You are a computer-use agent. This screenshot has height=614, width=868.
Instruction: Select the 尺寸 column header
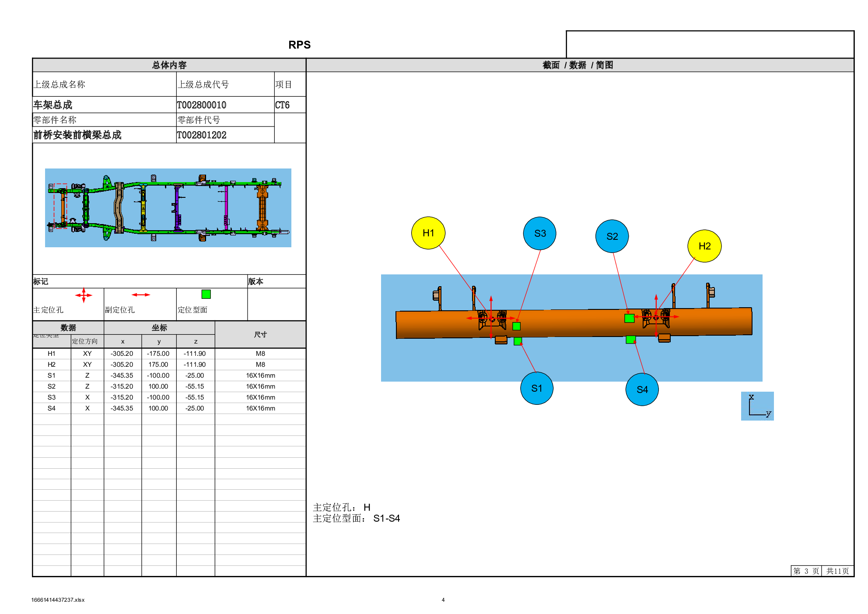coord(260,334)
